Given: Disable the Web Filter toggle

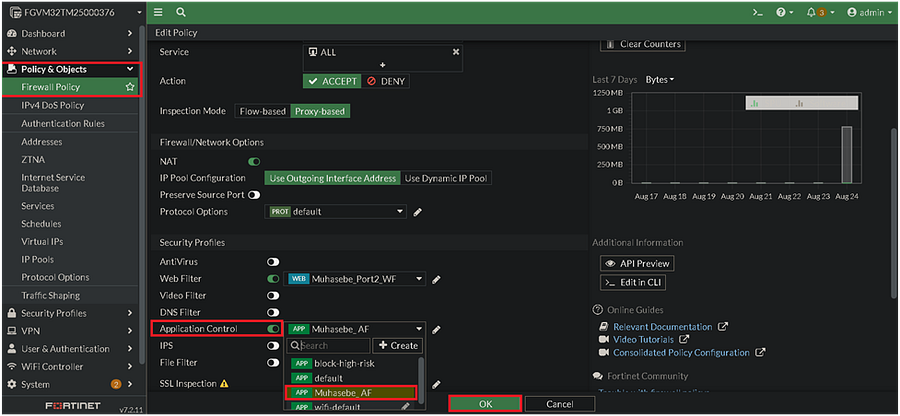Looking at the screenshot, I should tap(273, 279).
